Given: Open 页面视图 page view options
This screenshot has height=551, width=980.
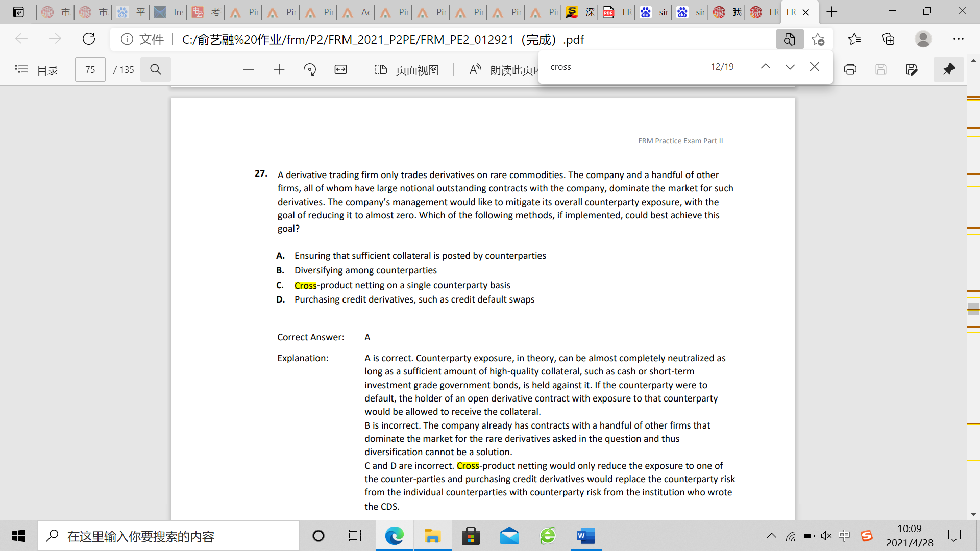Looking at the screenshot, I should (x=407, y=69).
